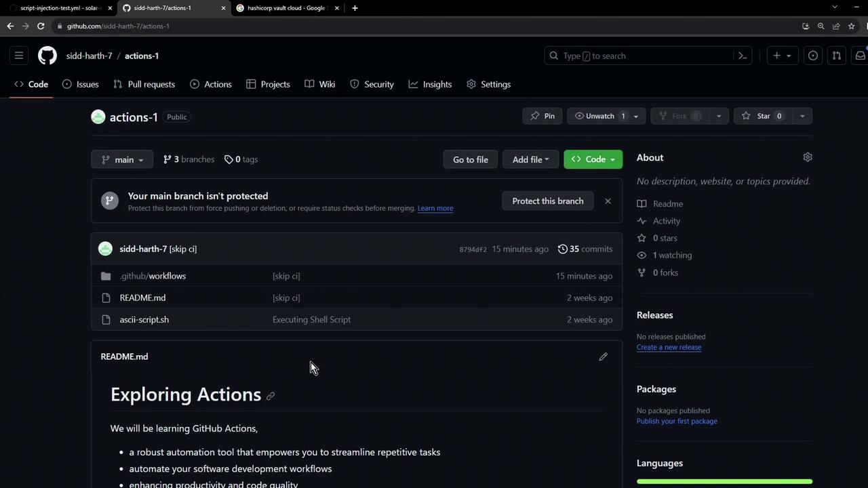Open the Create new plus dropdown
The height and width of the screenshot is (488, 868).
(782, 56)
